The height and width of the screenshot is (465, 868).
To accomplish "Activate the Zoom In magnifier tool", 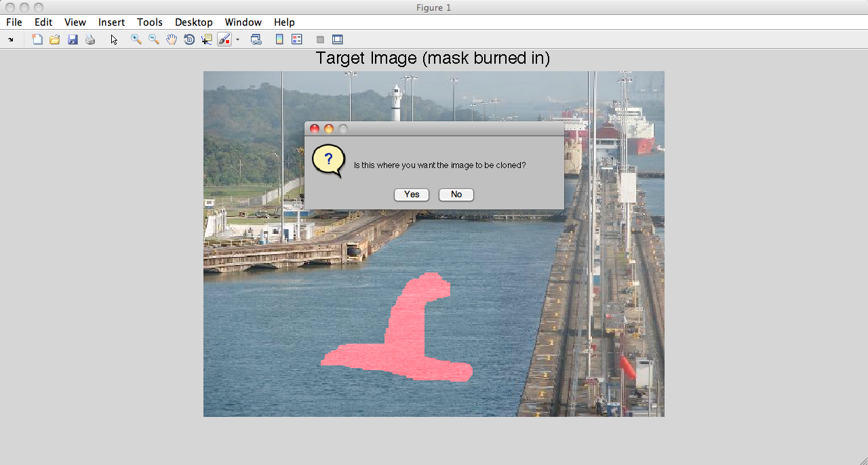I will (x=136, y=40).
